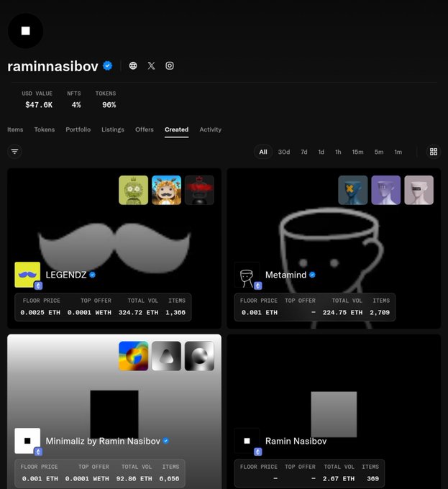Screen dimensions: 448x489
Task: Click the Metamind collection logo icon
Action: click(x=247, y=275)
